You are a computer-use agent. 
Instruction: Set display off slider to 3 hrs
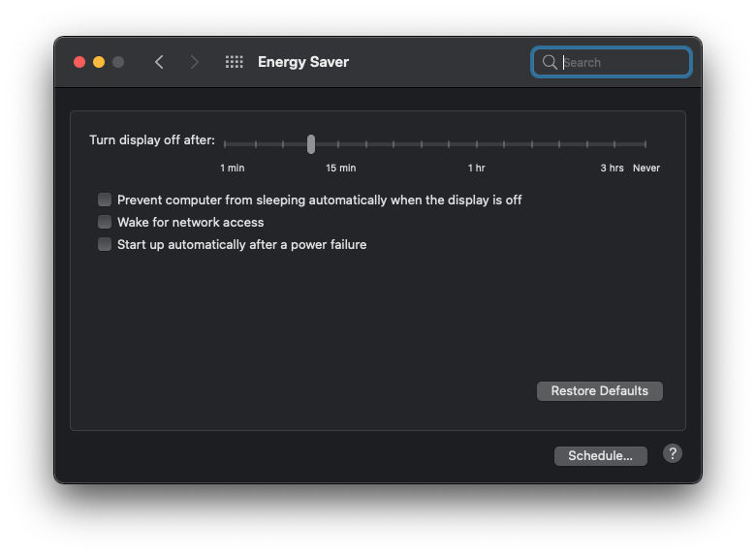pos(614,144)
